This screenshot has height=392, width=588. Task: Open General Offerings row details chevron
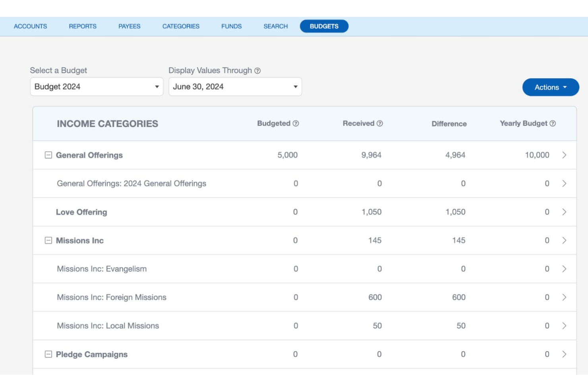(564, 155)
